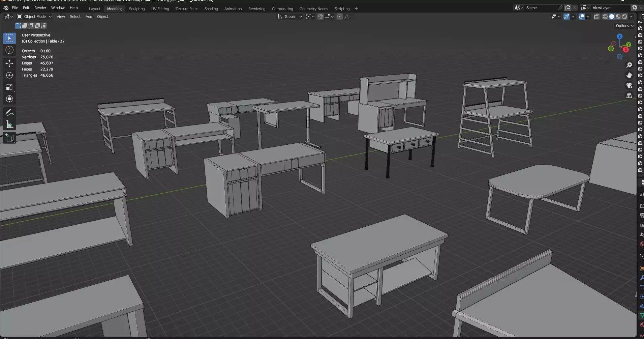The height and width of the screenshot is (339, 644).
Task: Toggle show overlays button
Action: point(582,17)
